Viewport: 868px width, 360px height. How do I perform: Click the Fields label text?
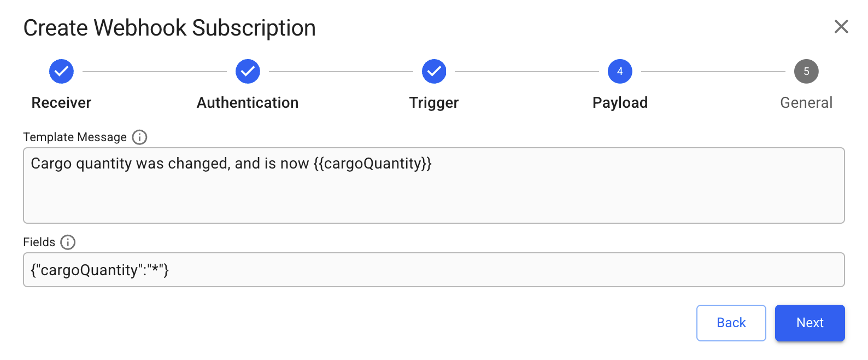[39, 242]
